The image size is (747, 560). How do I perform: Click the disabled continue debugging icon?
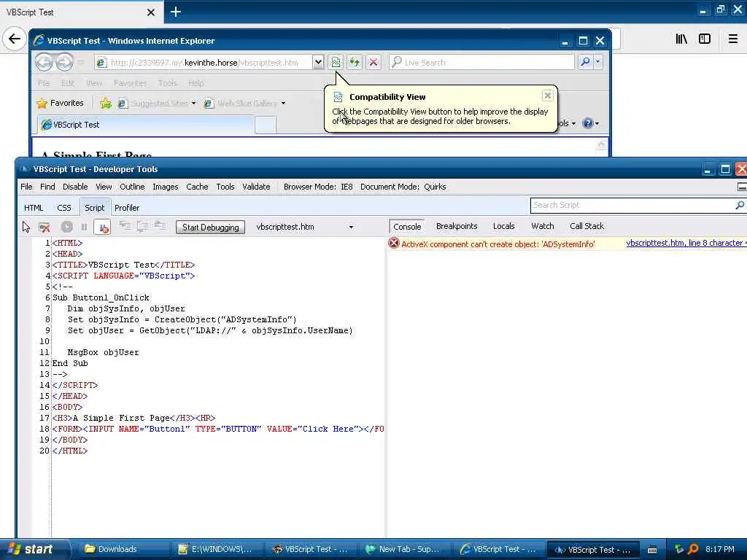[x=66, y=227]
